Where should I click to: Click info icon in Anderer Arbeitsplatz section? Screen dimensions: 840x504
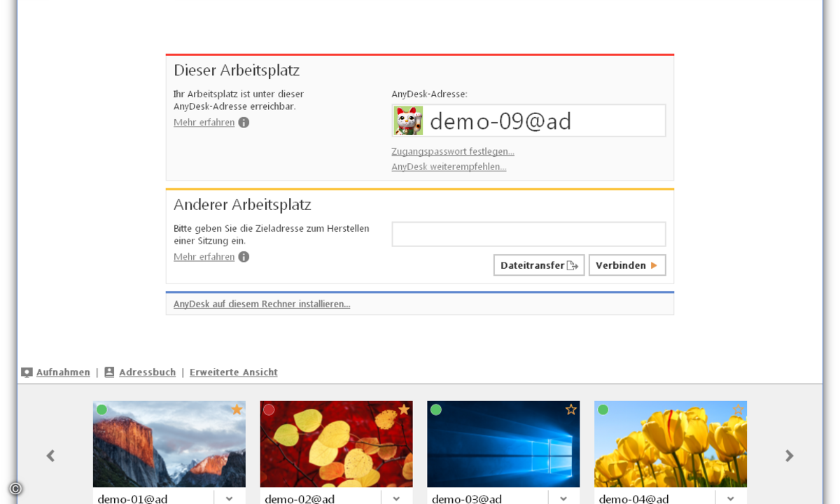(244, 257)
